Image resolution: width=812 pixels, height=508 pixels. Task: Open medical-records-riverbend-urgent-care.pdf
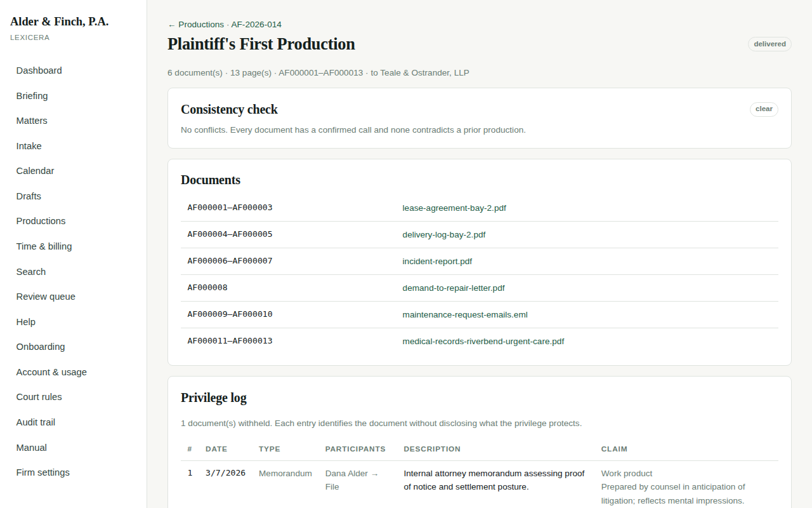483,341
